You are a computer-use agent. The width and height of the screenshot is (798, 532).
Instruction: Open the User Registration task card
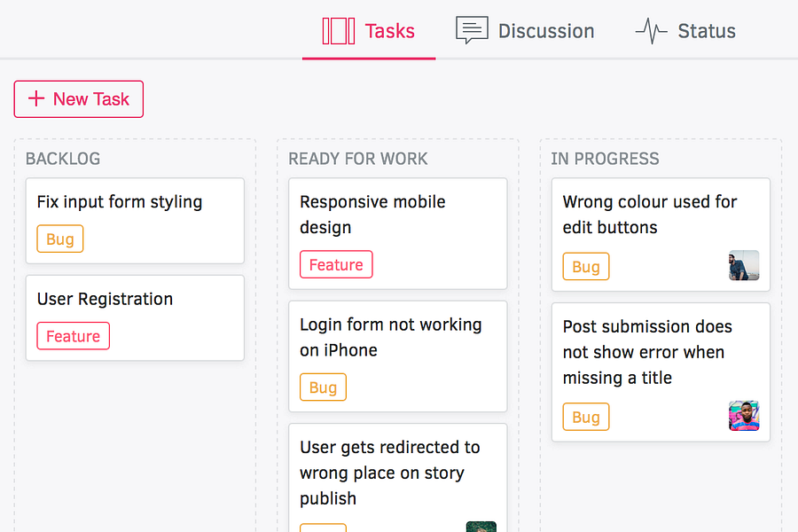135,300
